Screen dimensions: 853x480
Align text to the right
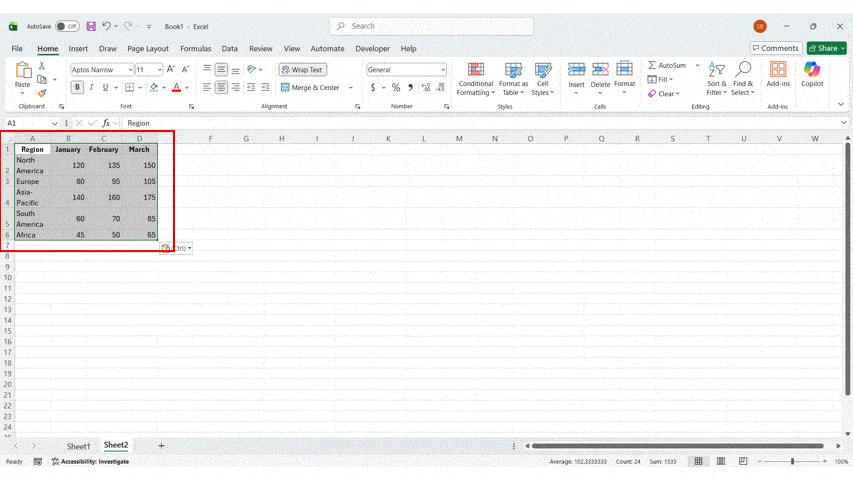coord(236,87)
